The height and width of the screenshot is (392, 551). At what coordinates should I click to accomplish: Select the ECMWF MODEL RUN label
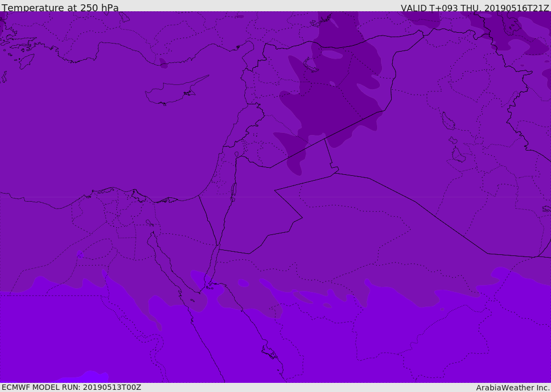pos(71,387)
